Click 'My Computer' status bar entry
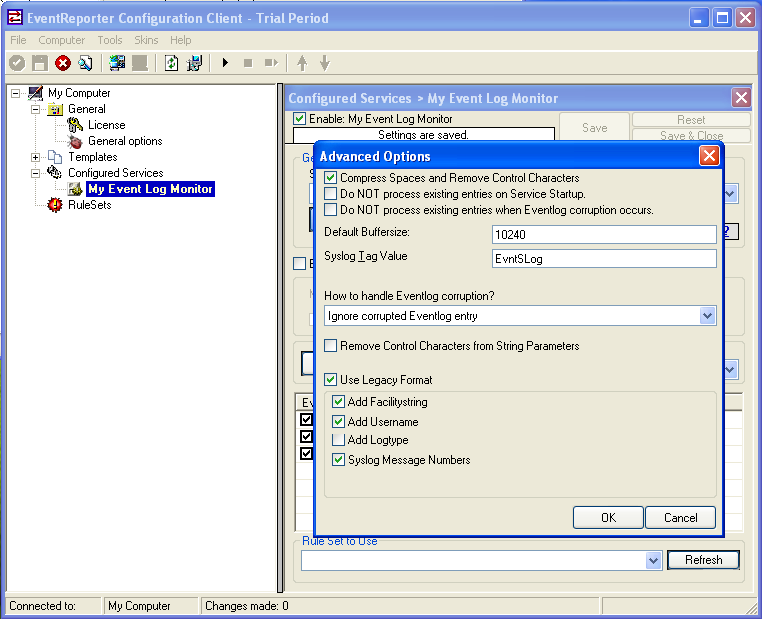Screen dimensions: 762x619 click(139, 606)
